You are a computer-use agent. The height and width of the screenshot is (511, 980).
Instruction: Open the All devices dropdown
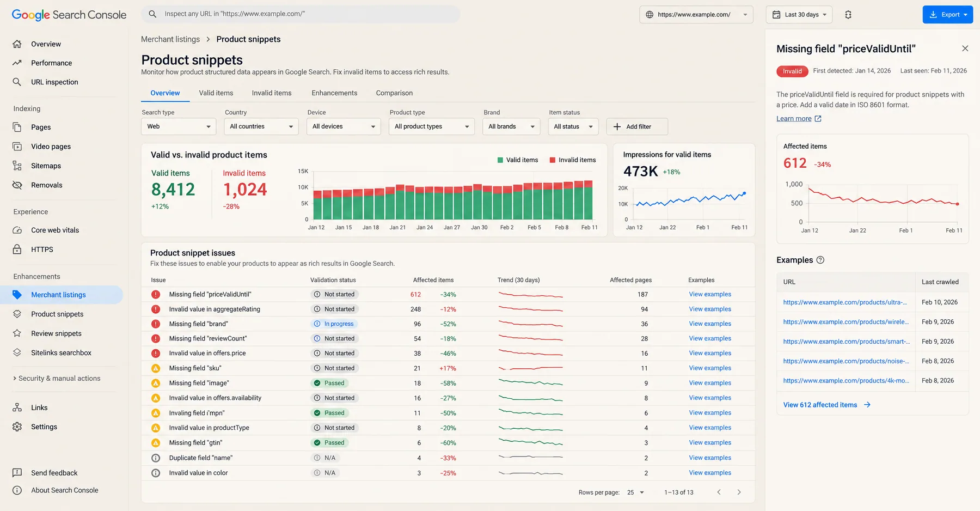point(344,126)
